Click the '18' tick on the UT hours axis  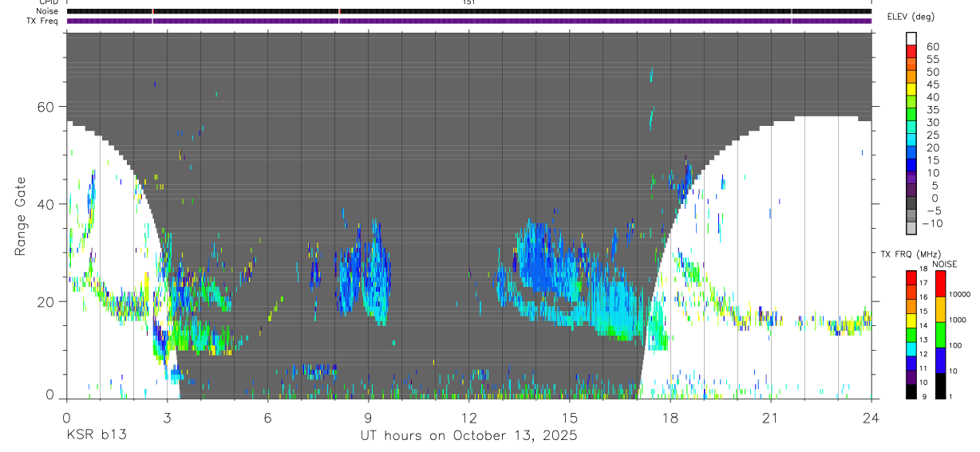point(670,417)
